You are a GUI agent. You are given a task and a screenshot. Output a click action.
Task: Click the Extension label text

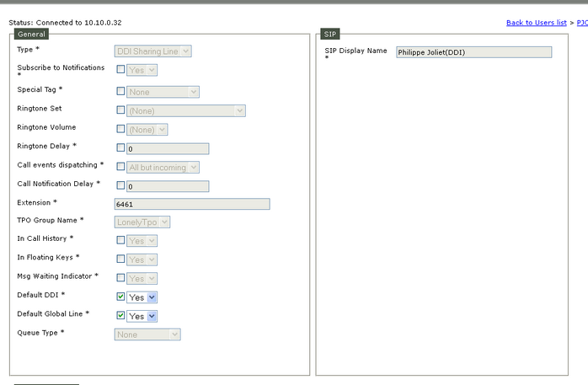click(37, 202)
